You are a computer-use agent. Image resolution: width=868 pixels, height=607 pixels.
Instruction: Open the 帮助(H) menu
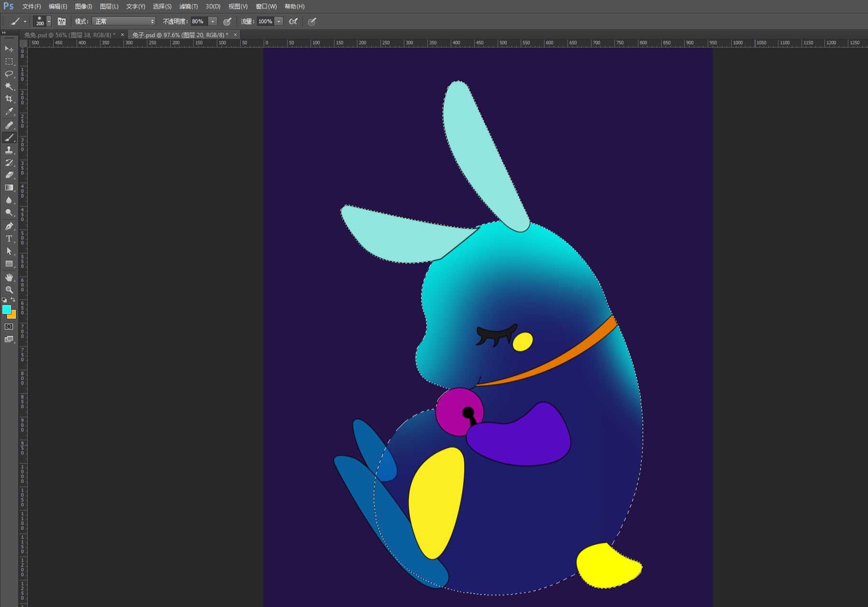[294, 6]
